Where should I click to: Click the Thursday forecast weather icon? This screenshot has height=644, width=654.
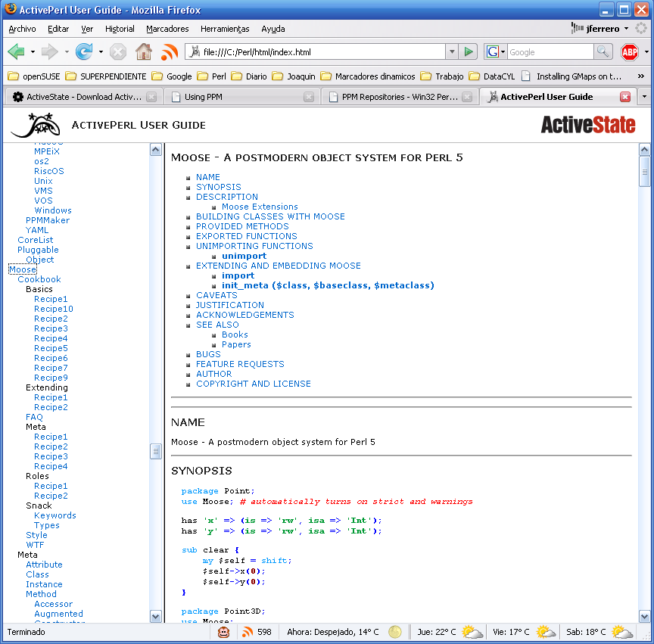(x=472, y=632)
